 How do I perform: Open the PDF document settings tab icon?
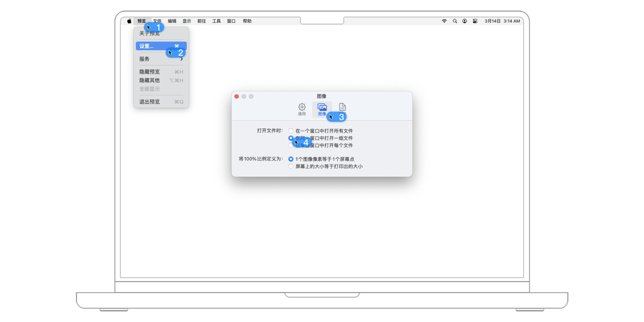pyautogui.click(x=342, y=108)
